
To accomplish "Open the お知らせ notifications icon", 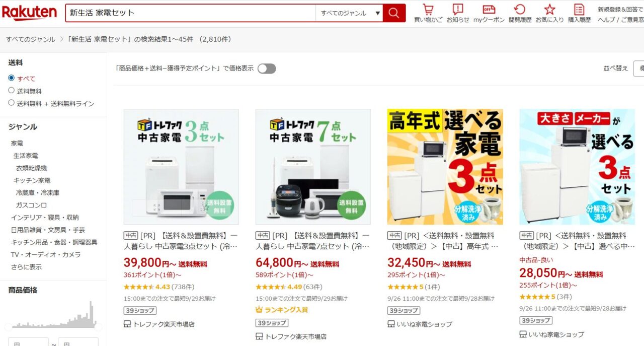I will (458, 14).
